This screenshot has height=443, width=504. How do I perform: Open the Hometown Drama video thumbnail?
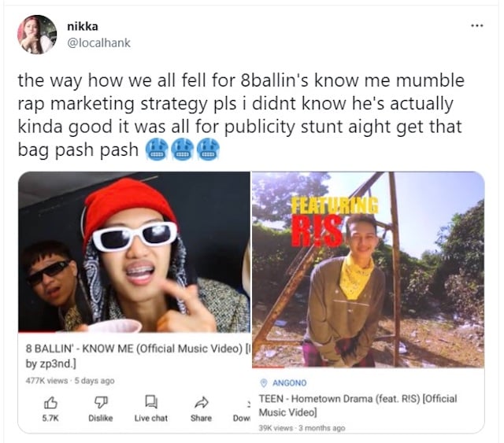369,269
